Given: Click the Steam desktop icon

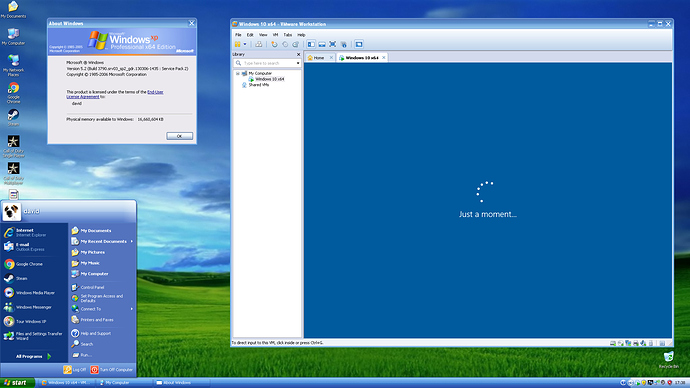Looking at the screenshot, I should [13, 117].
